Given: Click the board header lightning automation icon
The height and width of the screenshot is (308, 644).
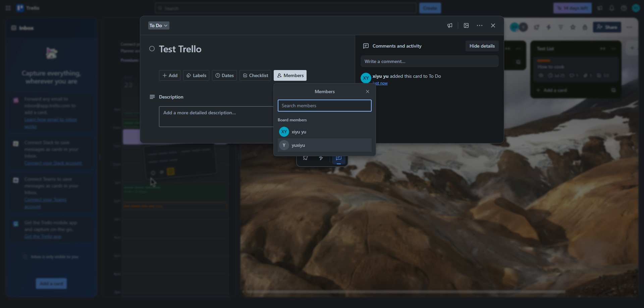Looking at the screenshot, I should coord(549,27).
